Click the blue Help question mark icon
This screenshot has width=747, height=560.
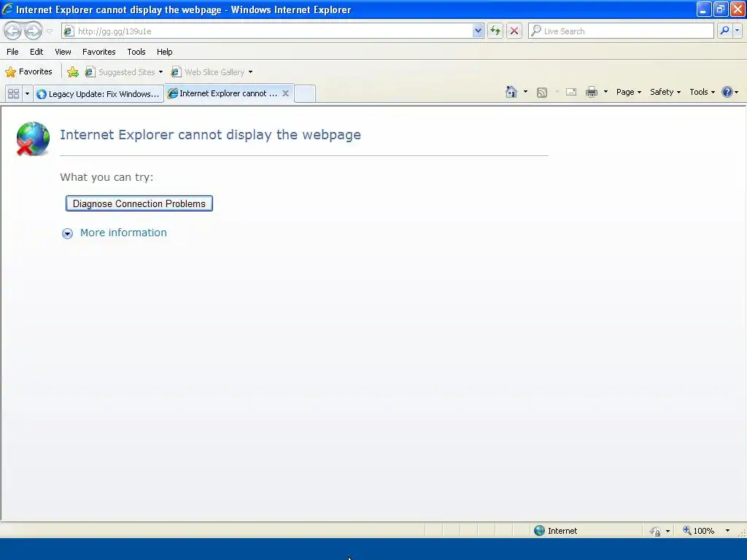coord(727,92)
